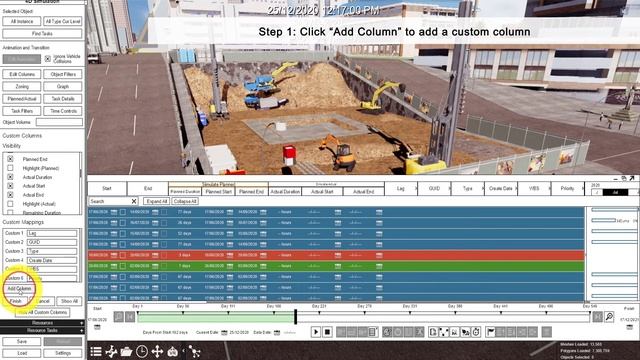Clear the Search box with X icon
640x360 pixels.
click(x=134, y=201)
